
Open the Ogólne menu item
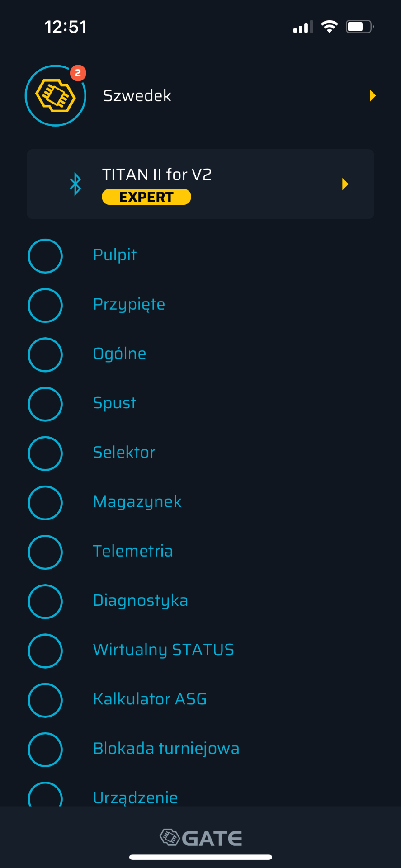coord(120,354)
